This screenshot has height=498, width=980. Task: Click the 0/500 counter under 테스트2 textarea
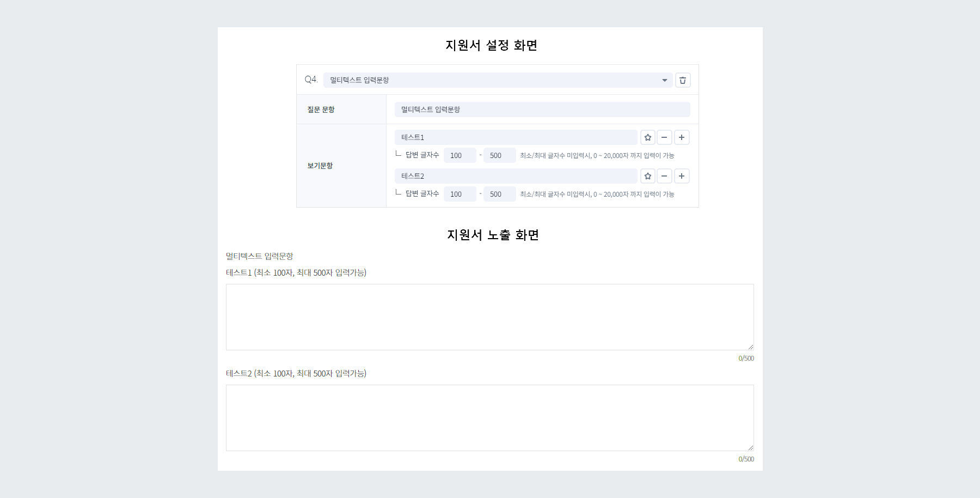tap(745, 459)
